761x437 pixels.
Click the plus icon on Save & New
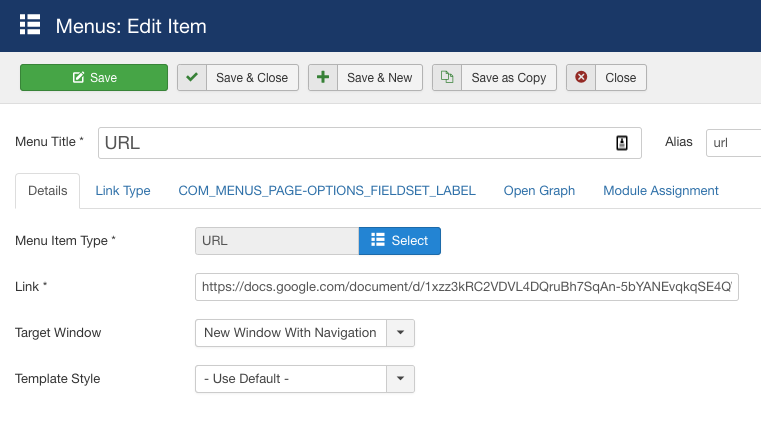pos(322,78)
